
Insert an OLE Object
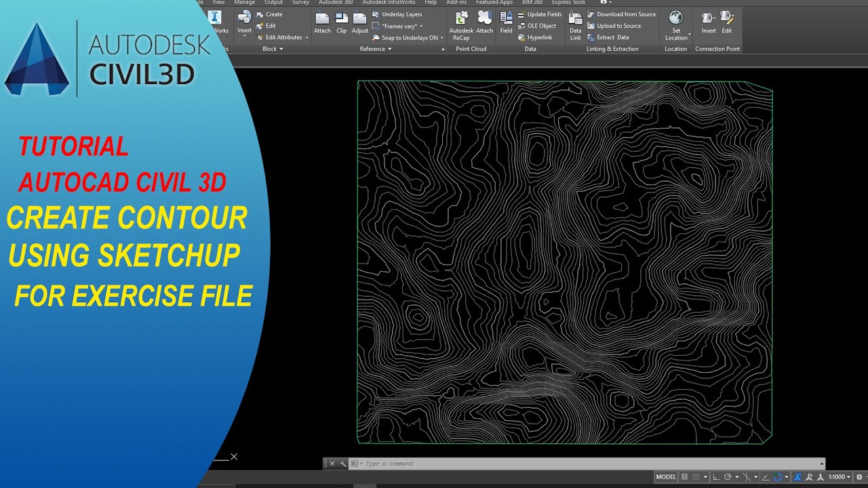(537, 26)
